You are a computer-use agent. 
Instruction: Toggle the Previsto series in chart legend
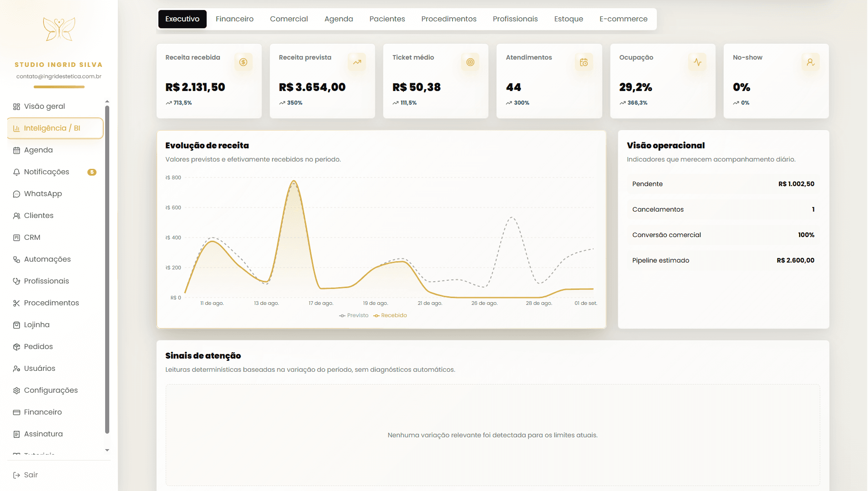coord(354,315)
